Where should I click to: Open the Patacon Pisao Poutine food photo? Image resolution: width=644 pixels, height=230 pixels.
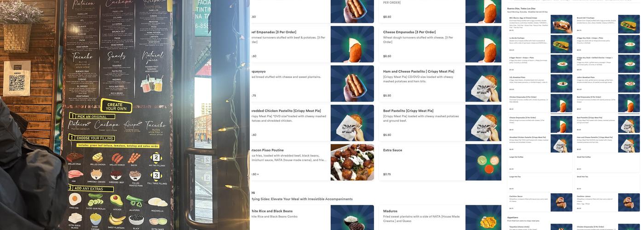(x=352, y=162)
